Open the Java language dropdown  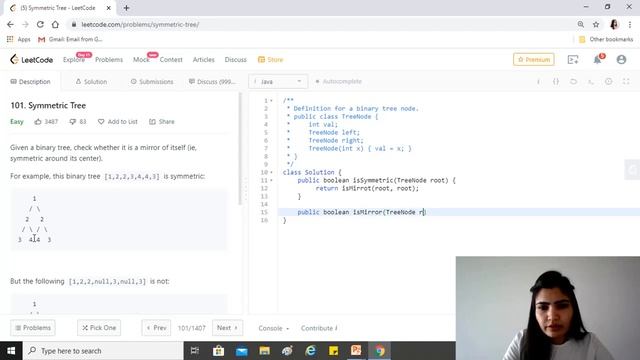click(278, 82)
